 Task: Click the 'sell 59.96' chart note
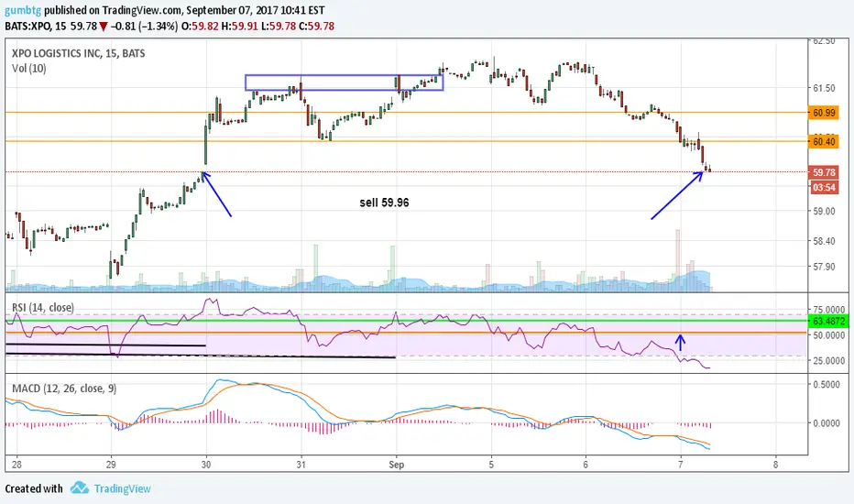(384, 203)
